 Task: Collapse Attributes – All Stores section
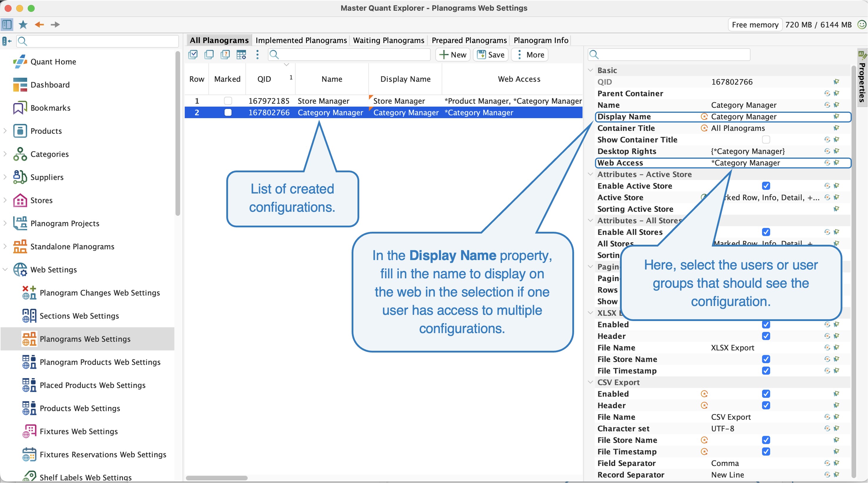tap(590, 221)
